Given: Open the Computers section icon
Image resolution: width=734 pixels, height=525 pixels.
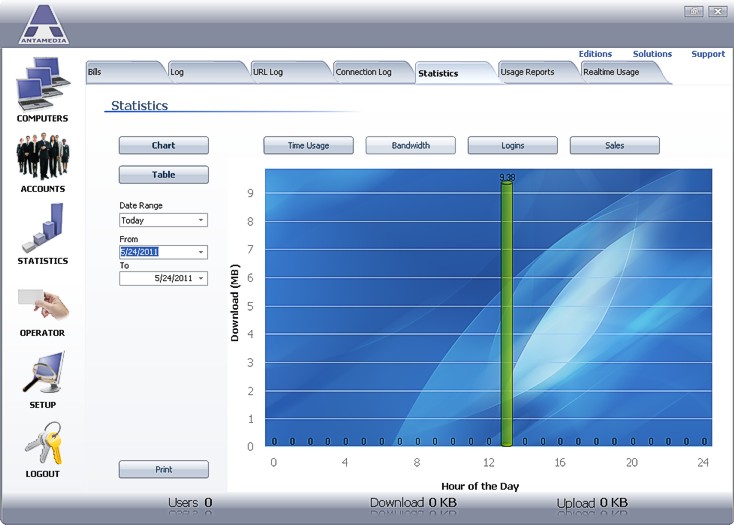Looking at the screenshot, I should pos(43,83).
